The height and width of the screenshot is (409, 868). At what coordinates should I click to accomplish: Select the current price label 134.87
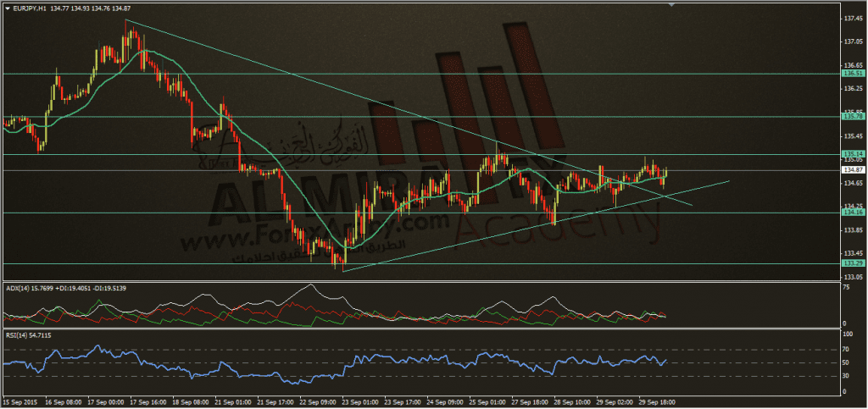click(x=853, y=170)
